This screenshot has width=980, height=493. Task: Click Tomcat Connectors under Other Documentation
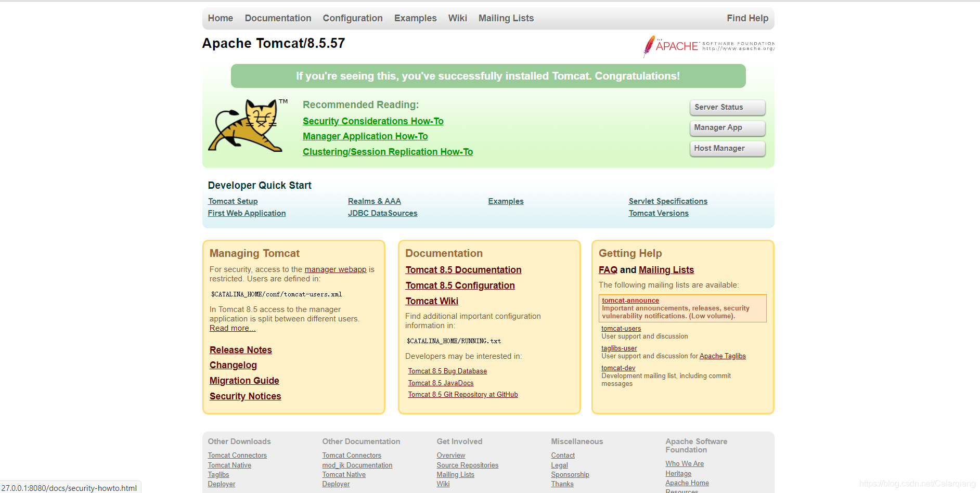click(352, 456)
